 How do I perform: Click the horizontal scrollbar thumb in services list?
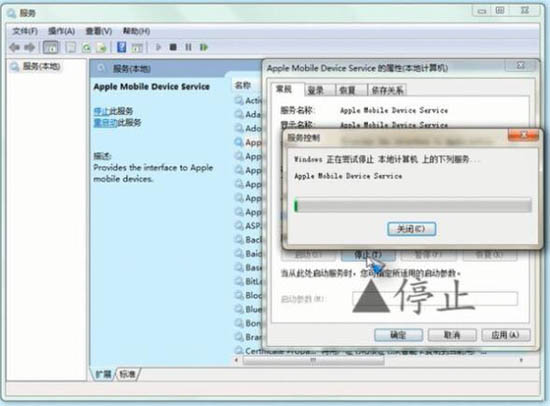click(x=313, y=360)
